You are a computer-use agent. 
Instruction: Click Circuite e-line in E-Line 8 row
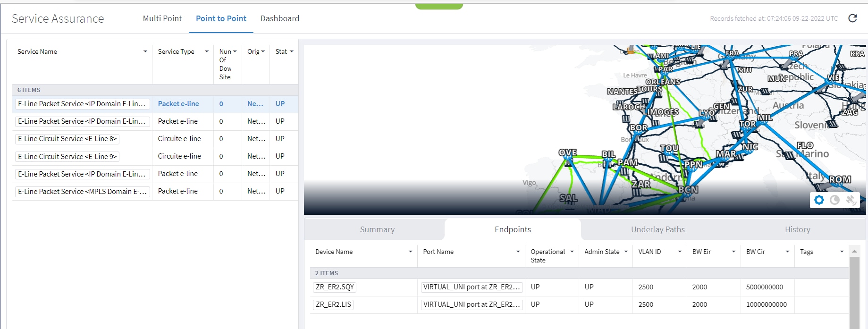tap(179, 139)
